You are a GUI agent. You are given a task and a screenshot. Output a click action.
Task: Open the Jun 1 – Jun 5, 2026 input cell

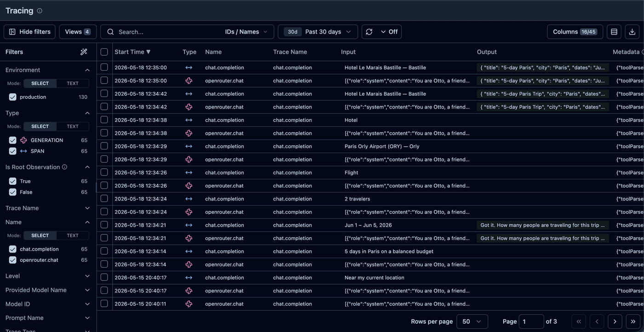[x=368, y=225]
